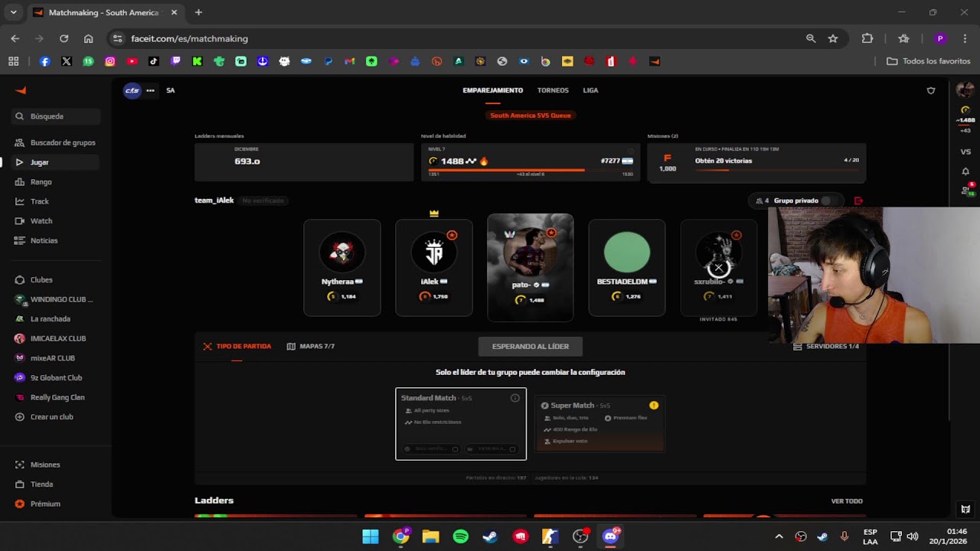Open the Facebook bookmark in the bookmarks bar

pyautogui.click(x=44, y=61)
